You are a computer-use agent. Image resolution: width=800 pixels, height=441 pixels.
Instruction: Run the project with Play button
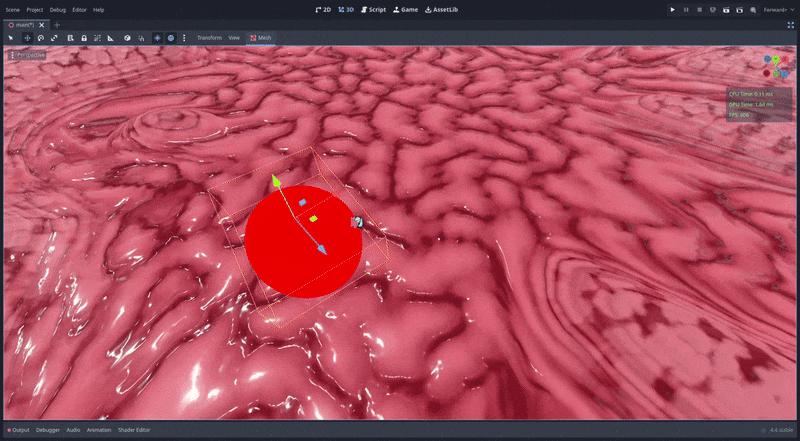[672, 9]
